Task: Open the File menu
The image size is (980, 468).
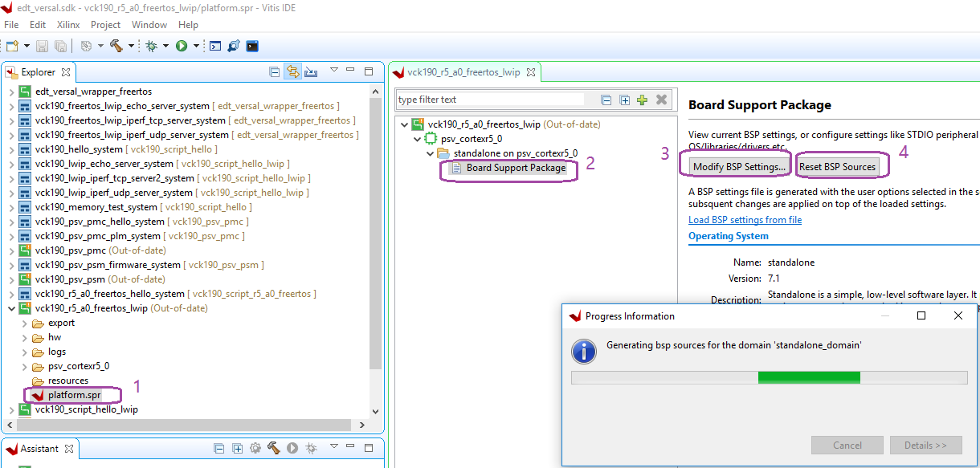Action: click(11, 25)
